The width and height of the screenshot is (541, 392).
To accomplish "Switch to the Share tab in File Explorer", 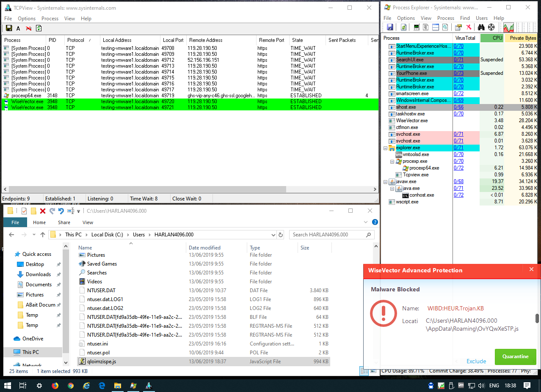I will click(64, 222).
